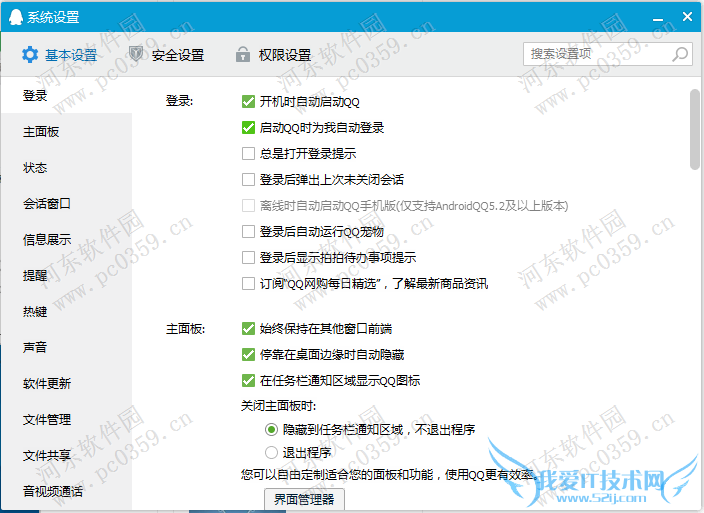This screenshot has height=513, width=704.
Task: Uncheck 启动QQ时为我自动登录
Action: click(248, 127)
